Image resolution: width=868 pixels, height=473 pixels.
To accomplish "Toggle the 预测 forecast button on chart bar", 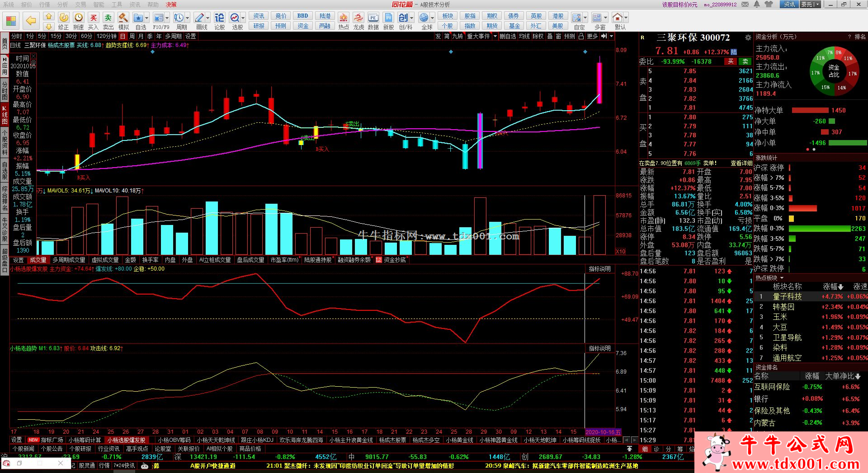I will (x=570, y=36).
